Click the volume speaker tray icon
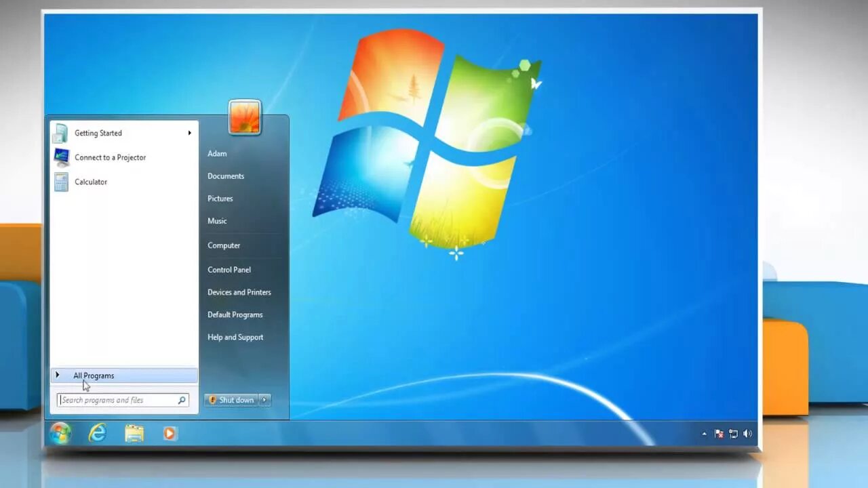The height and width of the screenshot is (488, 868). point(747,434)
